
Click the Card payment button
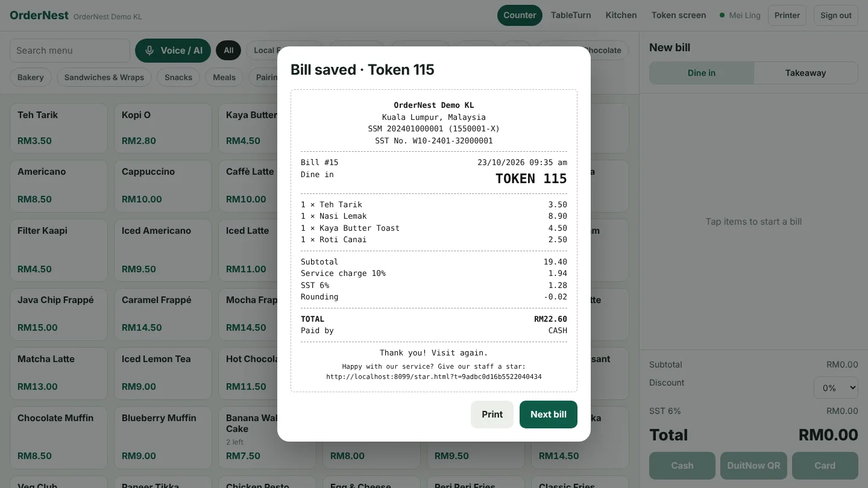(825, 466)
